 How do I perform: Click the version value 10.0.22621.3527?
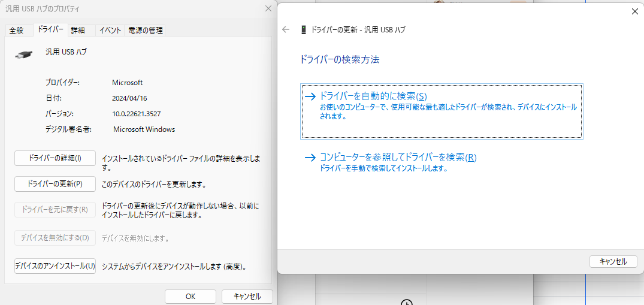[136, 114]
